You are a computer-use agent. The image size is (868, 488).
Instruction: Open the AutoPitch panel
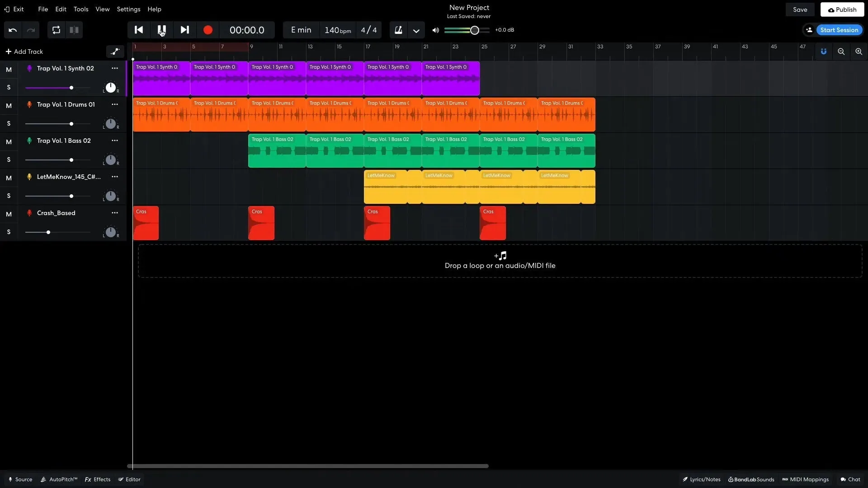click(59, 479)
